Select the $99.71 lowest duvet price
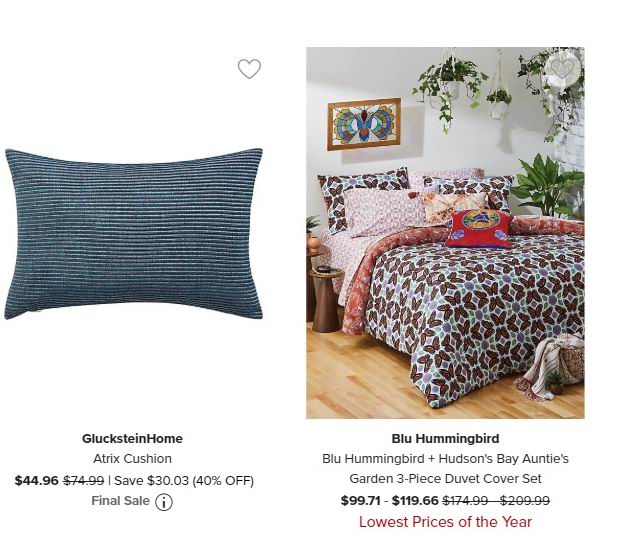This screenshot has height=535, width=629. point(361,500)
